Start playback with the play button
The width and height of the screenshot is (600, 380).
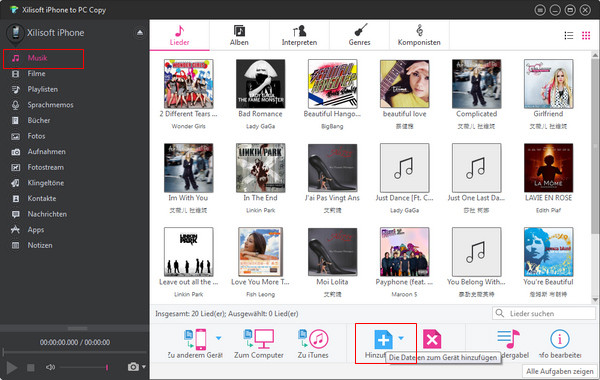point(11,368)
